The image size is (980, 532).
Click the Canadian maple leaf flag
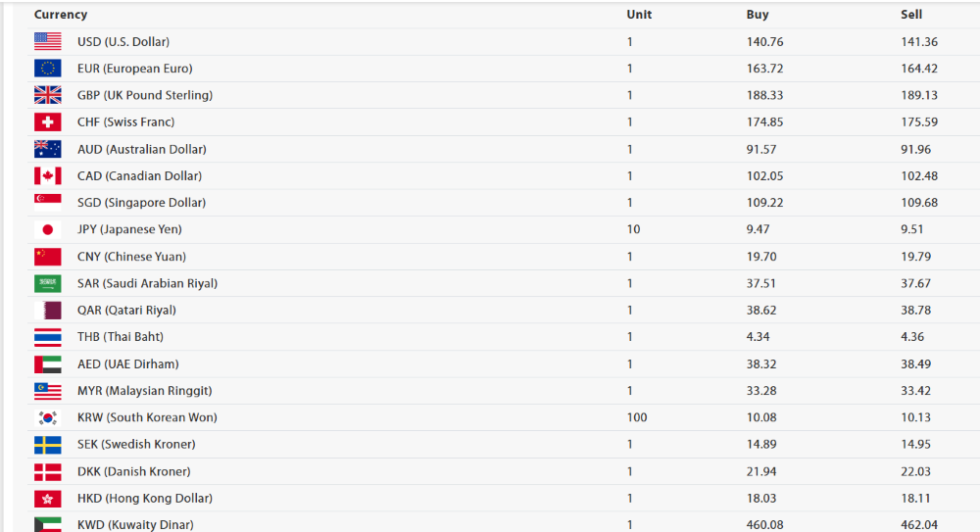[x=47, y=175]
